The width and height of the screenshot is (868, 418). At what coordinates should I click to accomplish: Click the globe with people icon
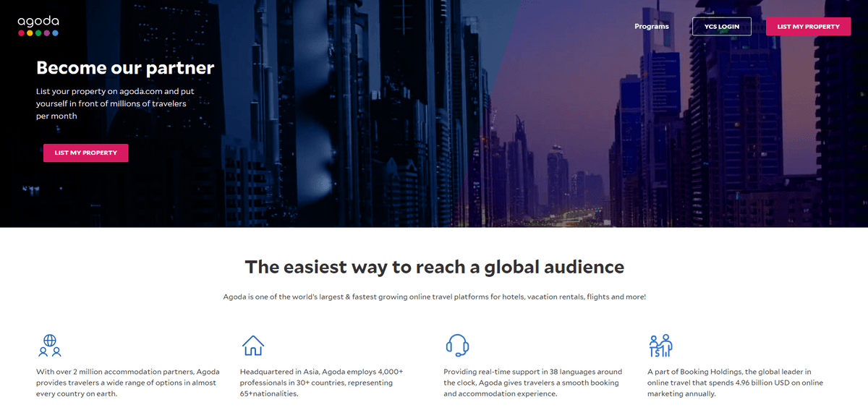(50, 345)
